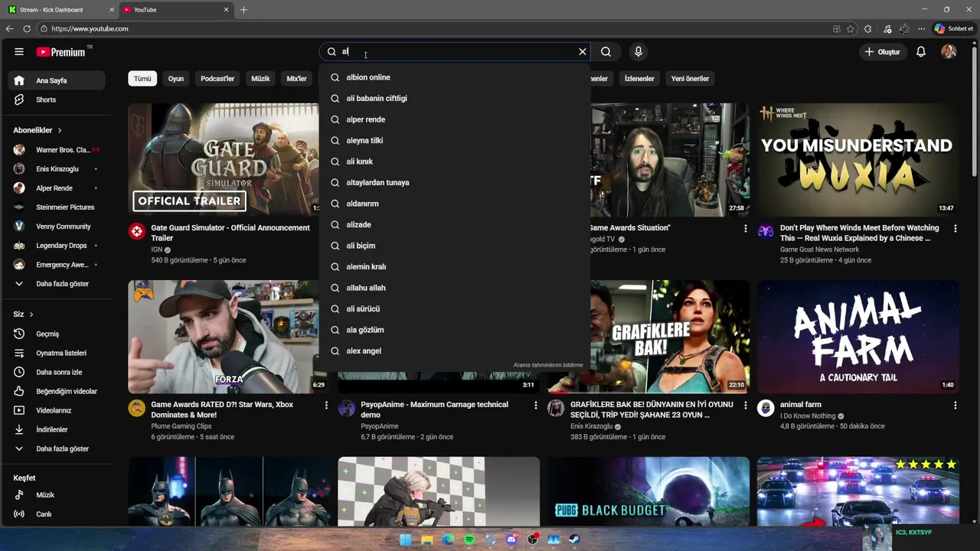Select the Müzik filter chip

pos(260,79)
